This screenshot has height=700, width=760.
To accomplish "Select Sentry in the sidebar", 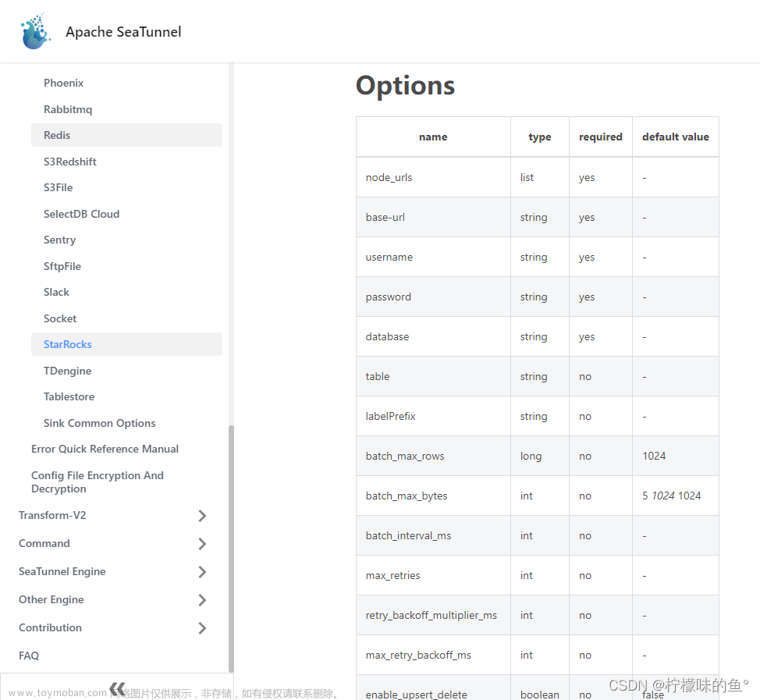I will click(x=59, y=240).
